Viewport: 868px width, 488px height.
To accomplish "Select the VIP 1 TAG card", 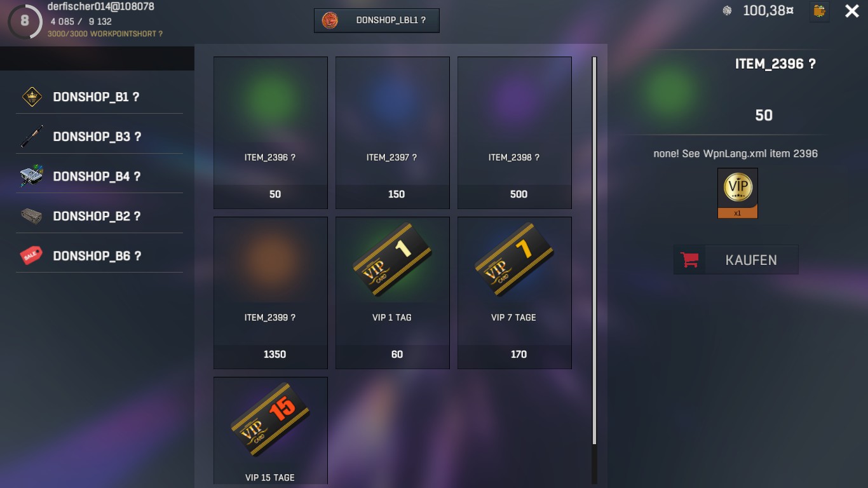I will pos(393,293).
